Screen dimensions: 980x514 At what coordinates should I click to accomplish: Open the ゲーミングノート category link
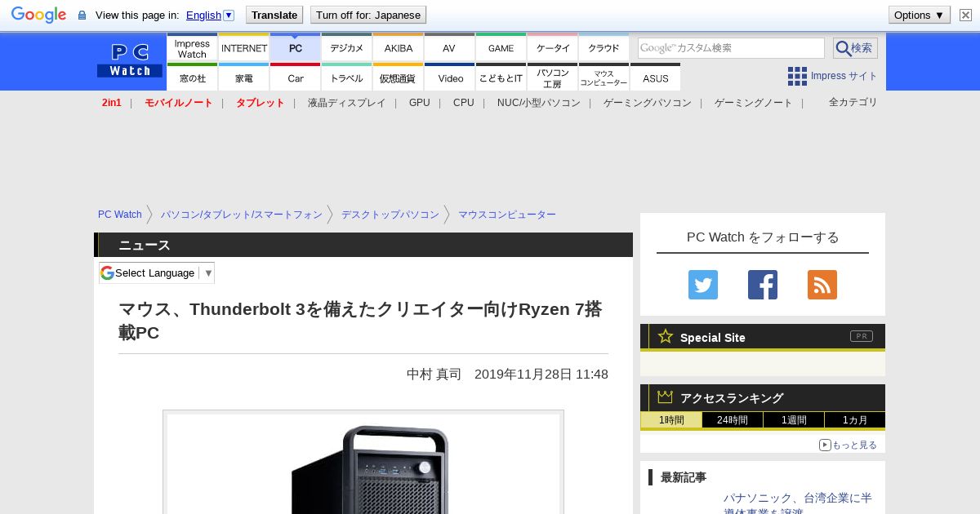point(754,103)
